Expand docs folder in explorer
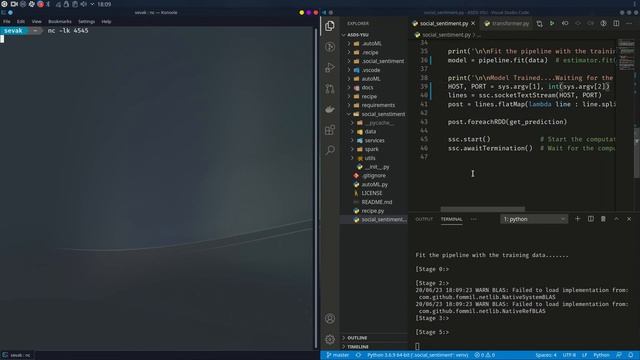640x360 pixels. (373, 87)
